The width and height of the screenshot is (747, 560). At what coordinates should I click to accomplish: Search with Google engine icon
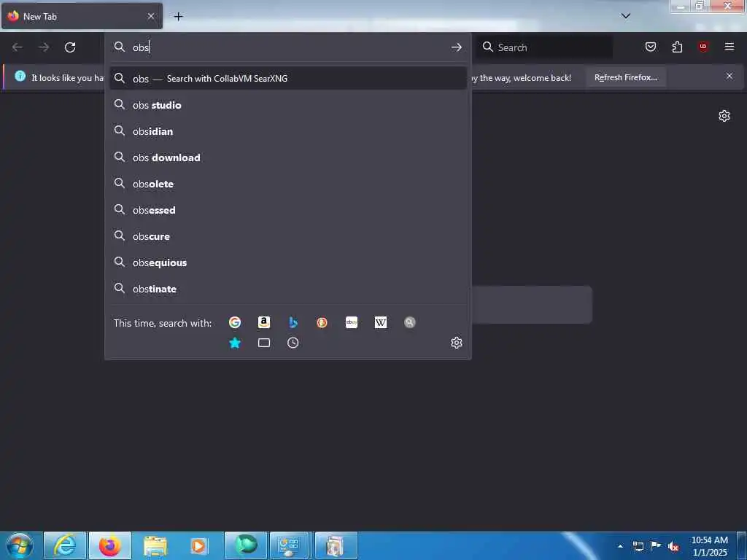tap(234, 322)
